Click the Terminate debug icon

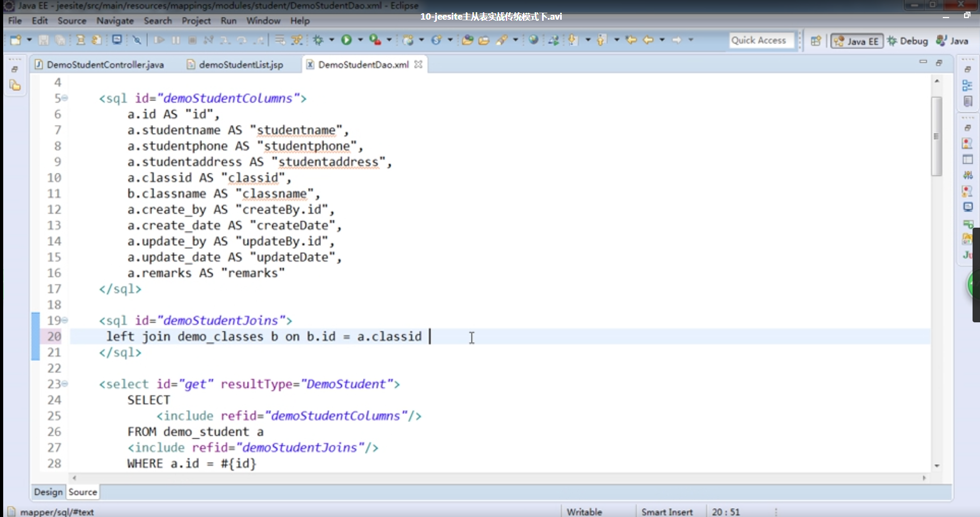pos(192,40)
